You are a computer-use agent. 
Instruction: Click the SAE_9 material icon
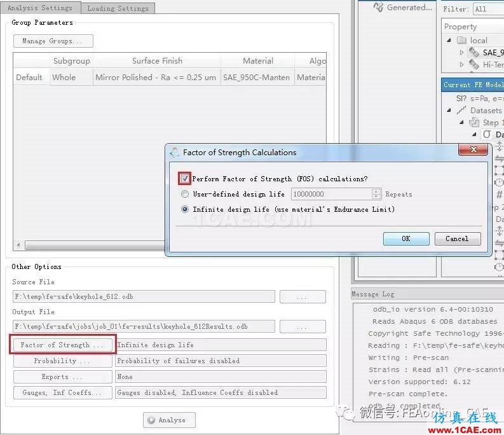coord(473,52)
